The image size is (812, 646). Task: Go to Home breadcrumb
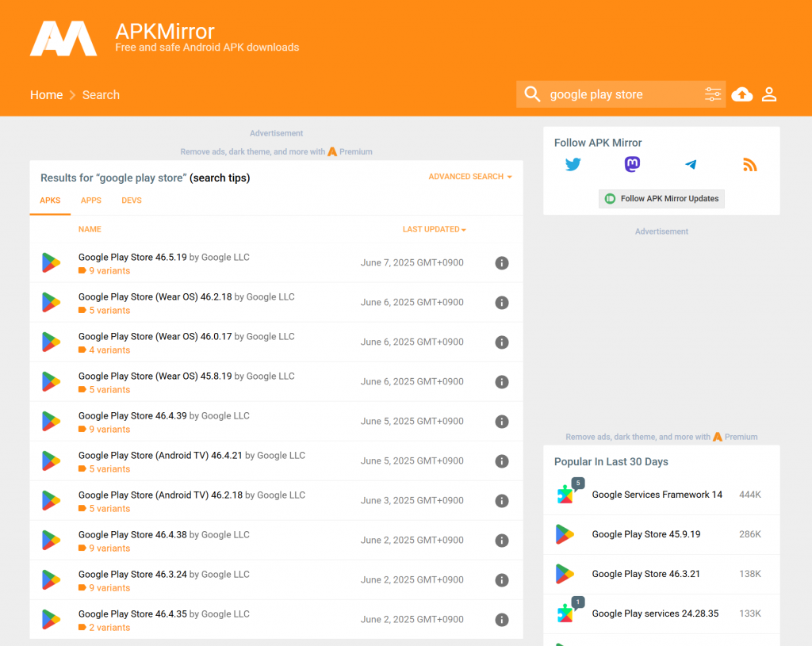(46, 95)
